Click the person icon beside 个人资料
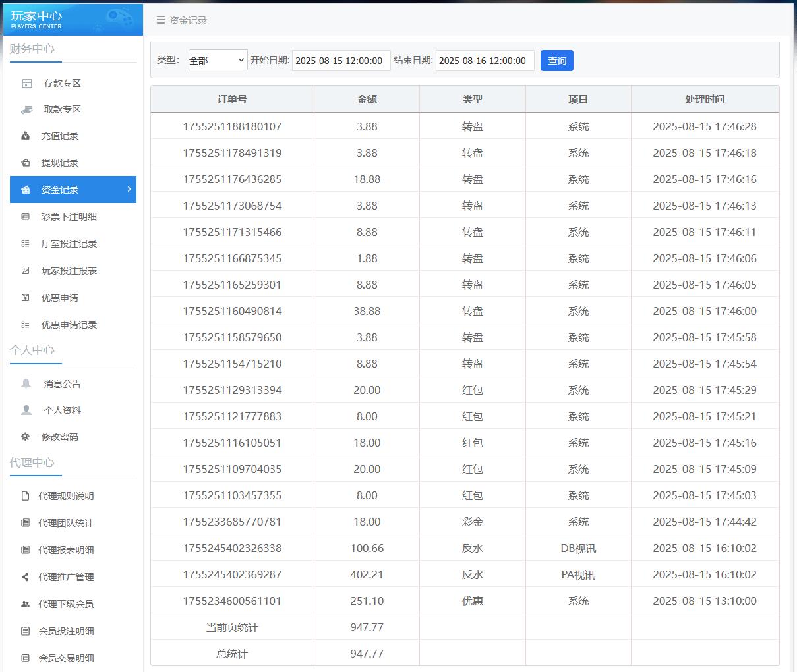The height and width of the screenshot is (672, 797). click(26, 410)
